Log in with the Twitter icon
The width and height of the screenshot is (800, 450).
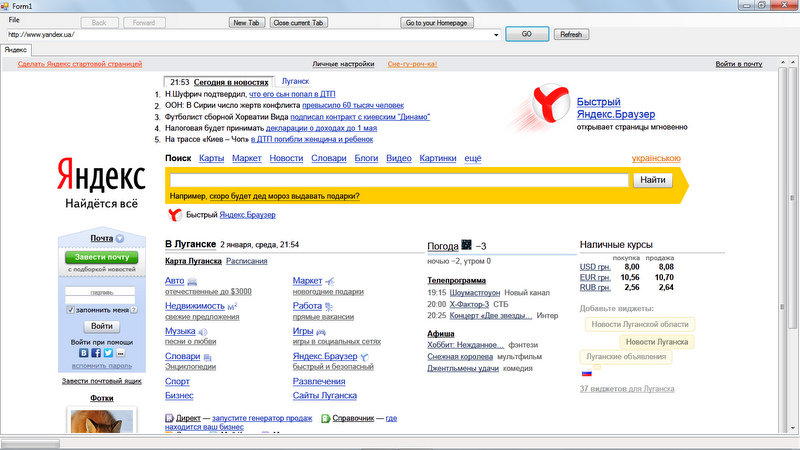(x=108, y=353)
